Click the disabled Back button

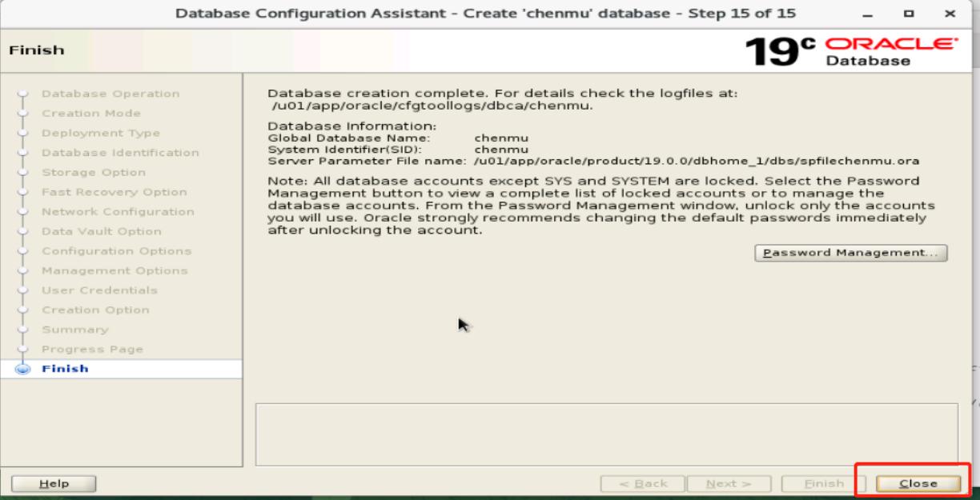(x=643, y=483)
